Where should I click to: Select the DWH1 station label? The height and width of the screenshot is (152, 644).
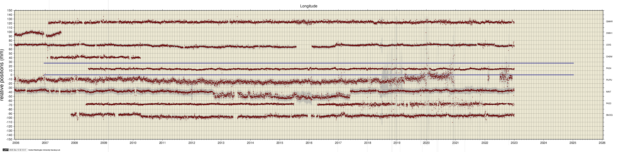point(609,33)
